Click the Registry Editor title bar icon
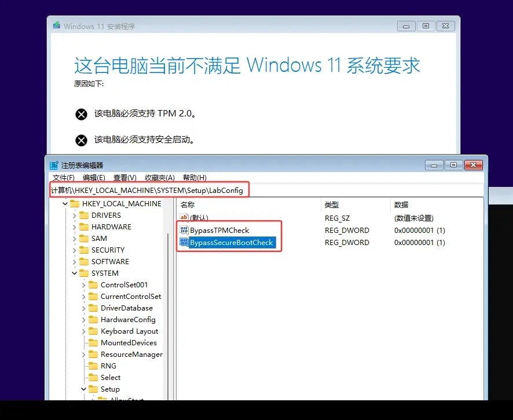The height and width of the screenshot is (420, 513). point(54,165)
